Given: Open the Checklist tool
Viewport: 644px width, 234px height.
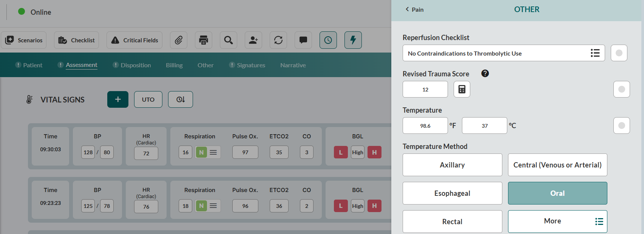Looking at the screenshot, I should point(76,40).
